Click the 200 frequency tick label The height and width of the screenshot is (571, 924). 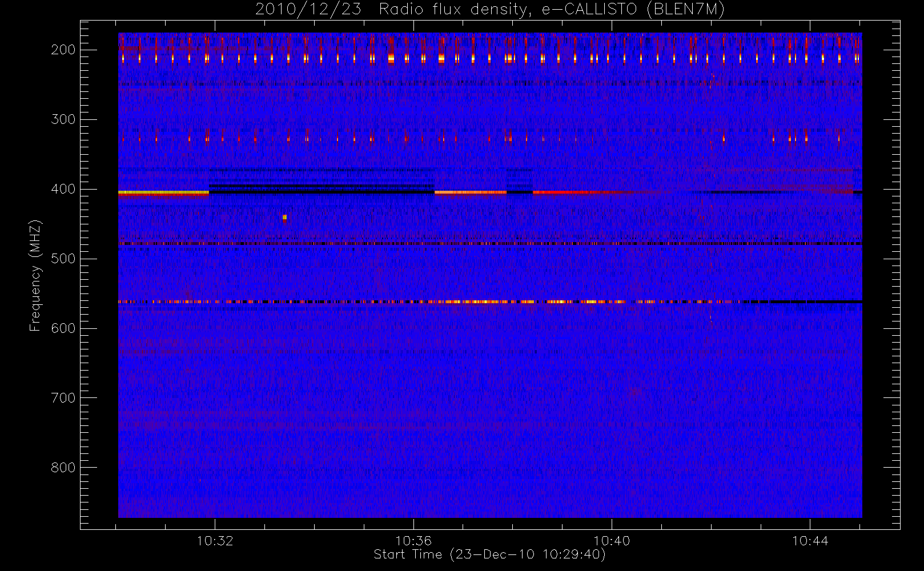[63, 50]
